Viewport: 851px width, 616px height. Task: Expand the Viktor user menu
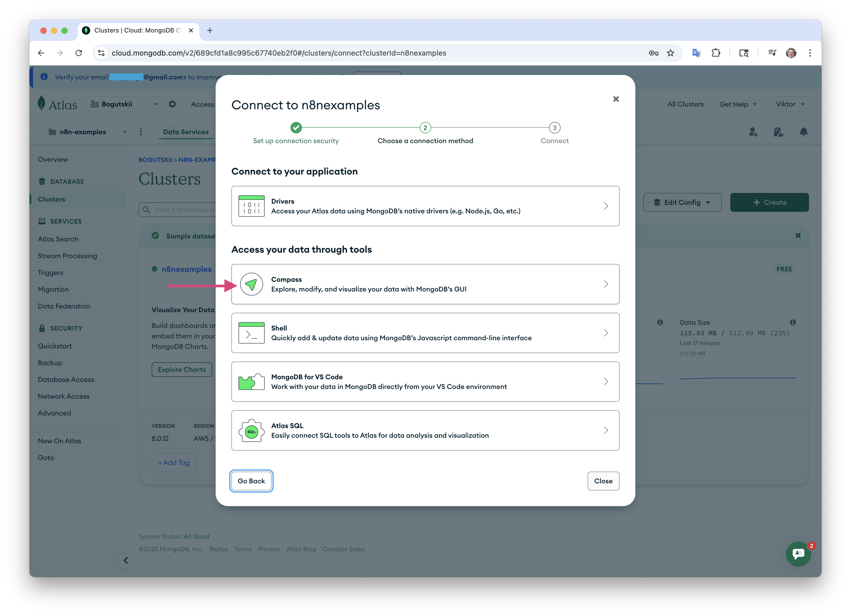pyautogui.click(x=790, y=104)
